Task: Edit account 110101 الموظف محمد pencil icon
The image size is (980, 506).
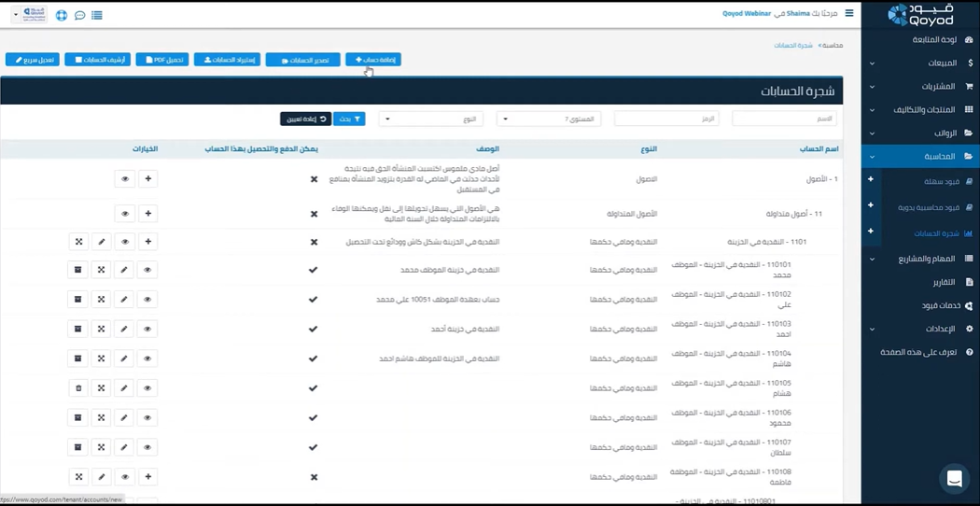Action: (x=124, y=270)
